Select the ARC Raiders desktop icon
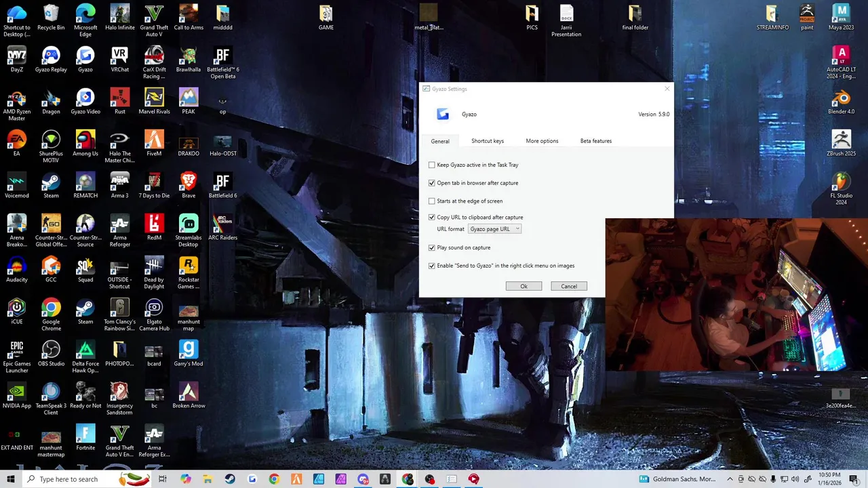This screenshot has height=488, width=868. click(x=222, y=228)
